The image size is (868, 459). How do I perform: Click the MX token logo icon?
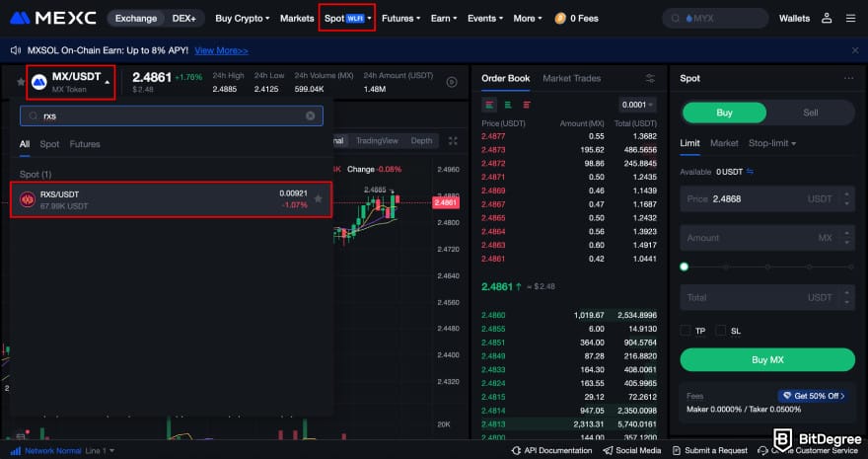[39, 82]
